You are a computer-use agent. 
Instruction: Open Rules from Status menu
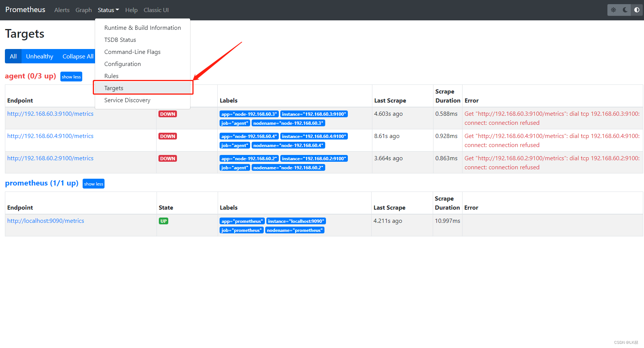143,76
